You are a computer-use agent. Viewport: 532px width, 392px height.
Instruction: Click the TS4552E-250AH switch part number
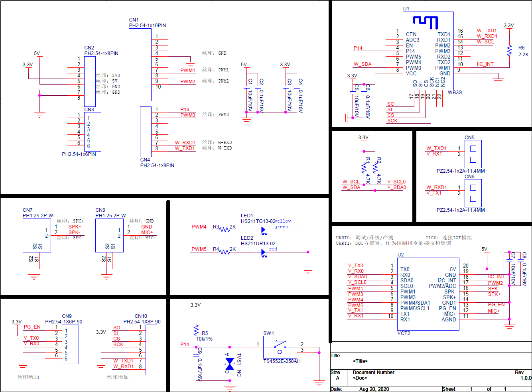pos(282,361)
